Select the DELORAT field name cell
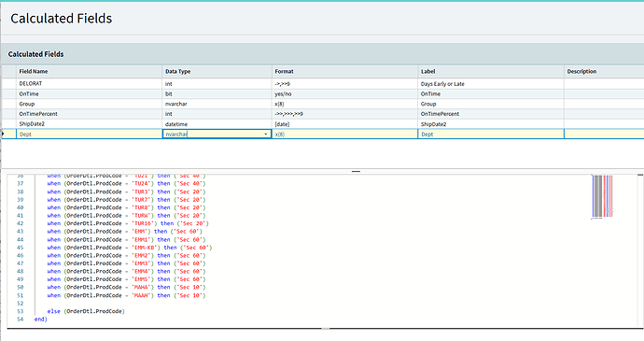 (x=89, y=83)
